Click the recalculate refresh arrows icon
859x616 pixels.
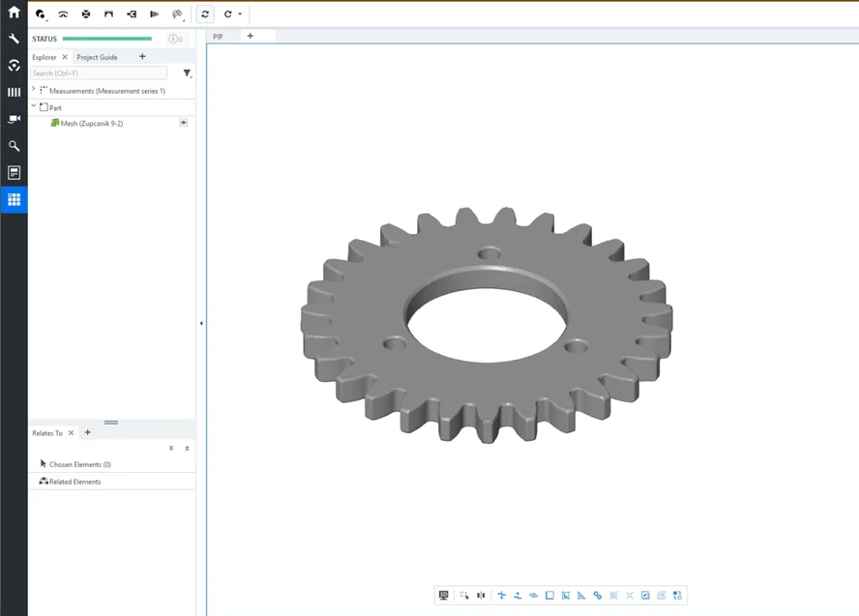[x=205, y=15]
